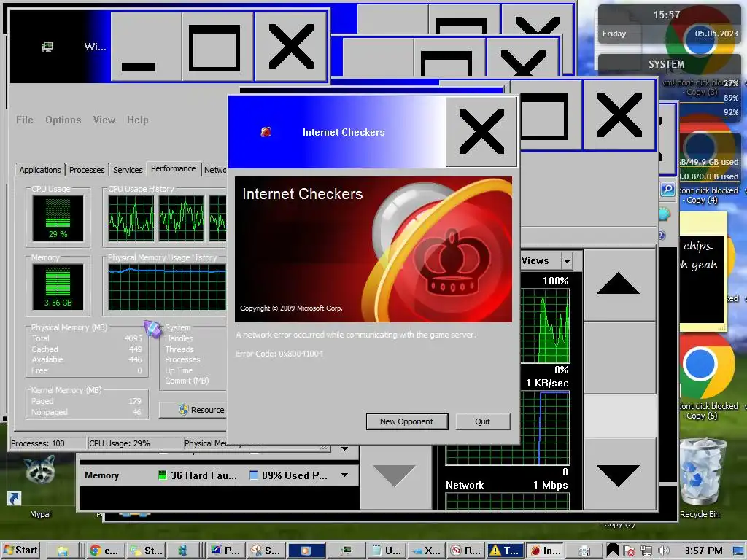Open Resource Monitor from Task Manager
This screenshot has width=747, height=560.
[193, 410]
